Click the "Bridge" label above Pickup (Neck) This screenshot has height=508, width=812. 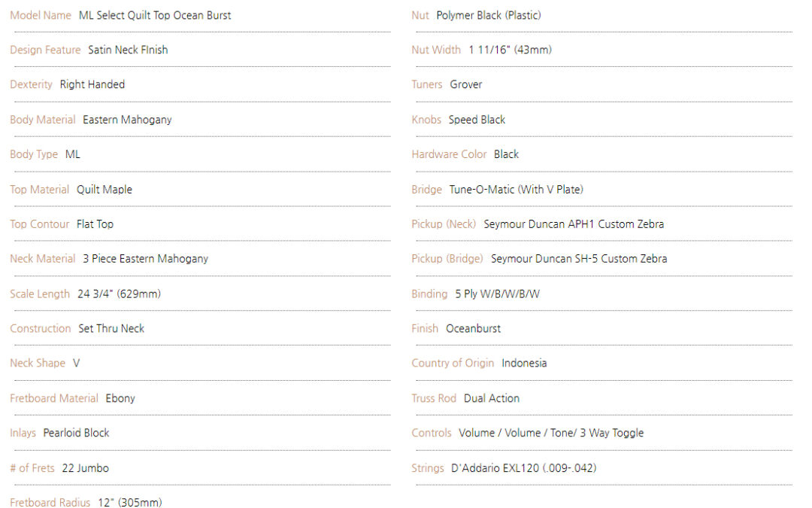click(427, 190)
